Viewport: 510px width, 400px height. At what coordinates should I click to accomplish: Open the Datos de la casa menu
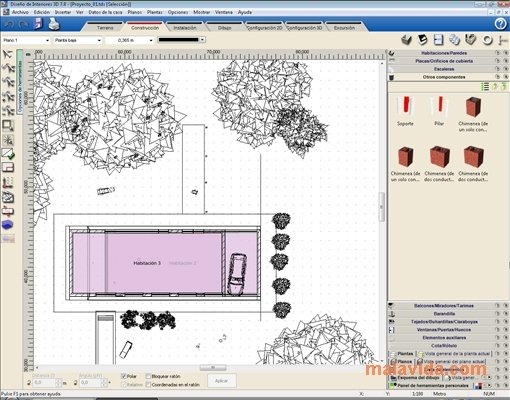[105, 12]
